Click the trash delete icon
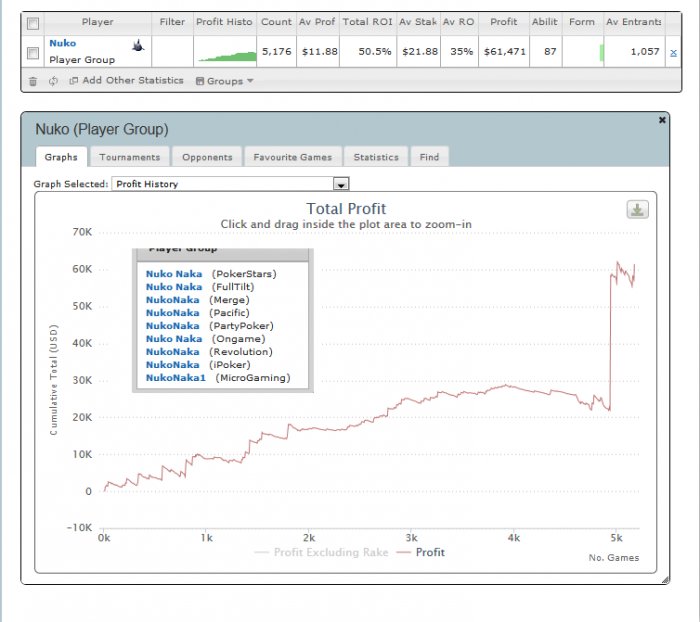700x622 pixels. (33, 81)
